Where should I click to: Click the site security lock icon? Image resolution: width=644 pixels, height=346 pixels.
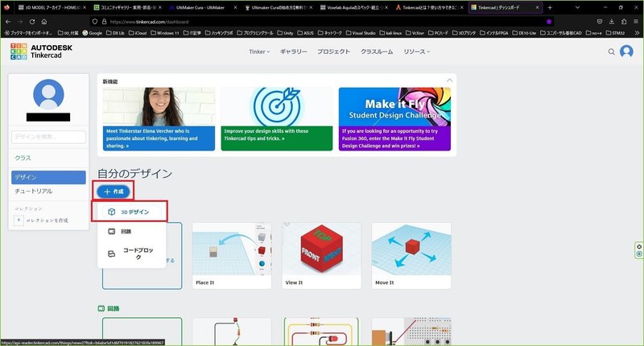(x=104, y=22)
